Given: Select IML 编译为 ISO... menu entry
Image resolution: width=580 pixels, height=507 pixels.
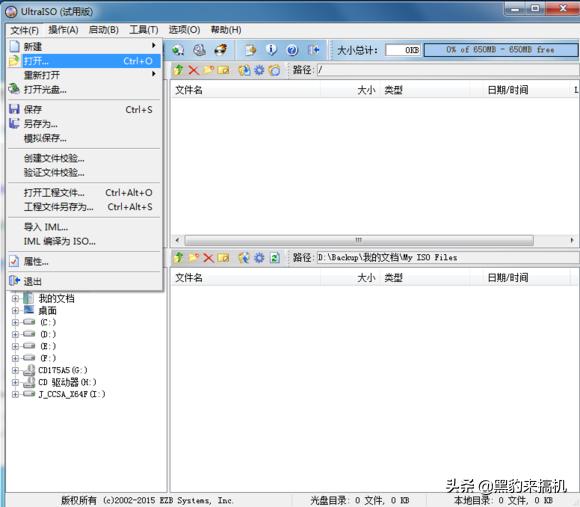Looking at the screenshot, I should (84, 241).
